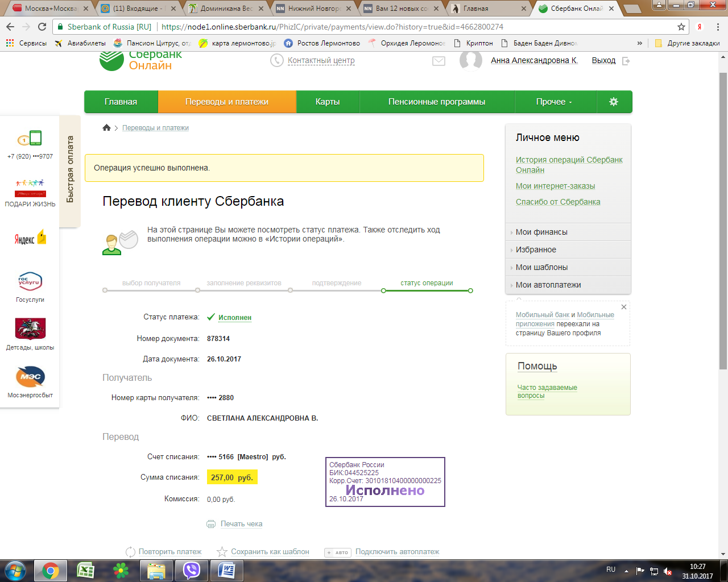
Task: Click Подключить автоплатеж link
Action: click(398, 552)
